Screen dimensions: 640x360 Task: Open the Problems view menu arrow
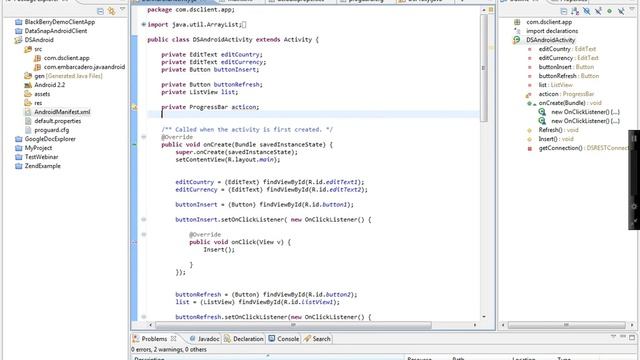coord(613,337)
